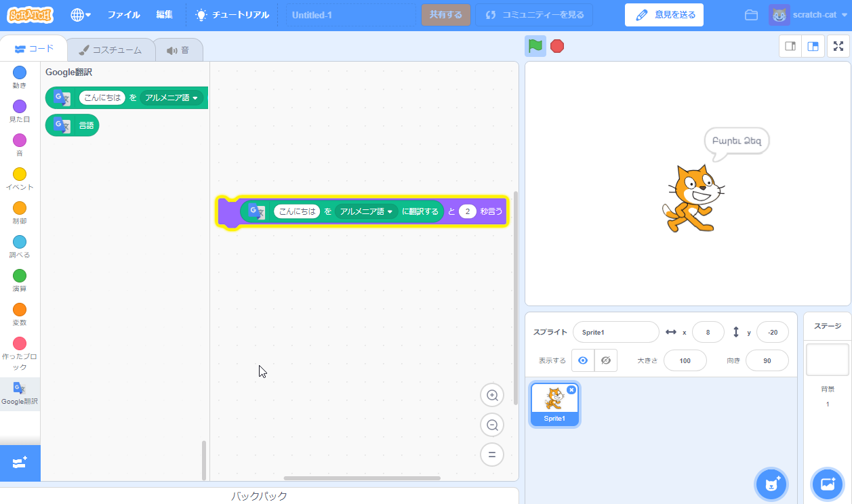Click the 意見を送る feedback button

coord(664,15)
